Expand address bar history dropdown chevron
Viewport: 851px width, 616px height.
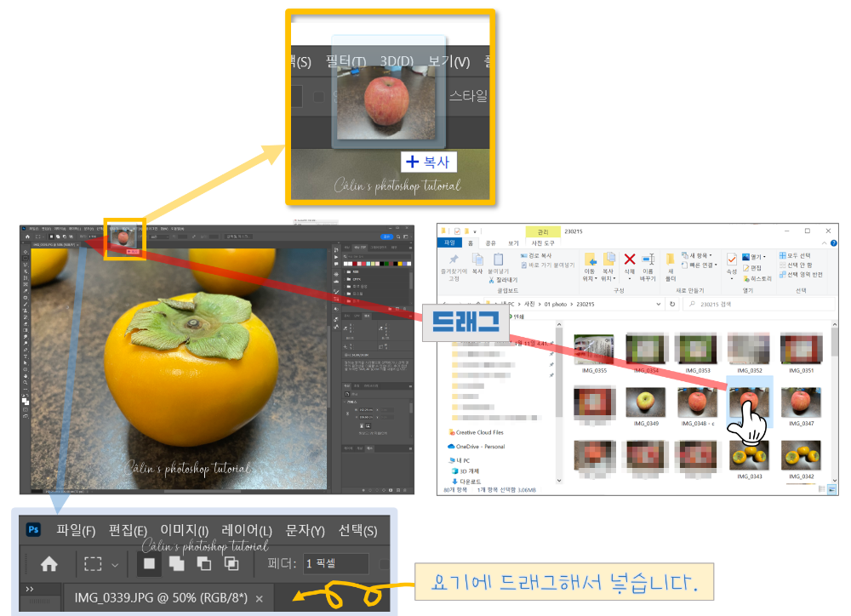tap(659, 305)
